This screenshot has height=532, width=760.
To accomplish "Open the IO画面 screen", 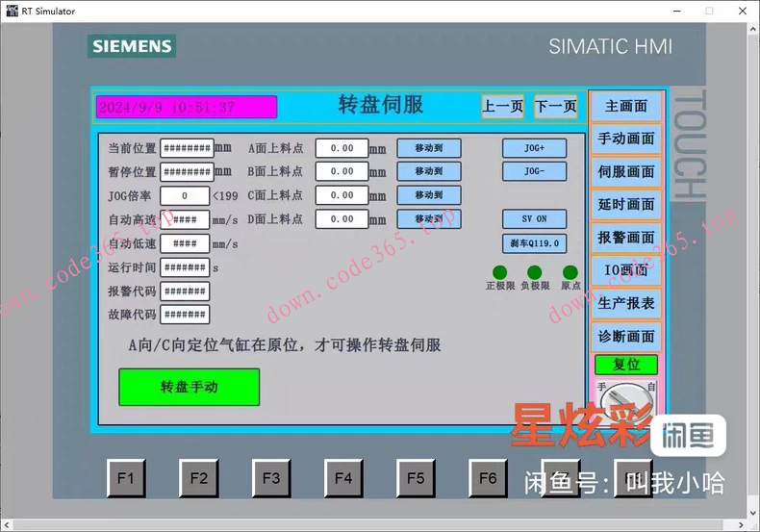I will [625, 270].
